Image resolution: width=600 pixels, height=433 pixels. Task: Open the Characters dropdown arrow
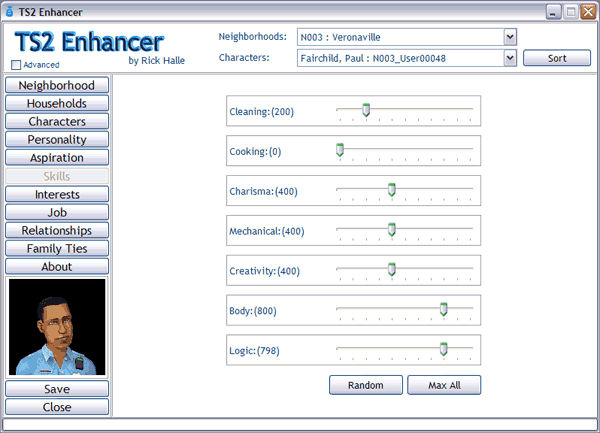(x=510, y=58)
